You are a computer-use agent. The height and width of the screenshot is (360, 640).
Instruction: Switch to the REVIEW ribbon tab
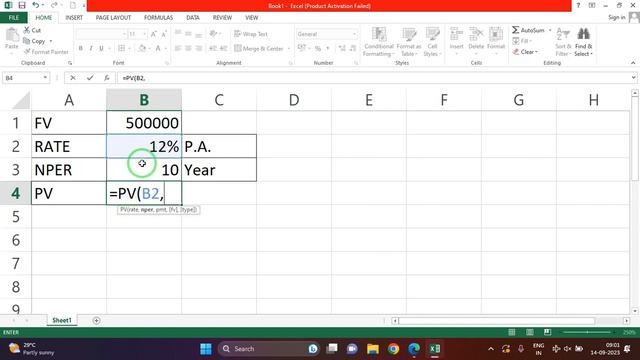(x=222, y=18)
